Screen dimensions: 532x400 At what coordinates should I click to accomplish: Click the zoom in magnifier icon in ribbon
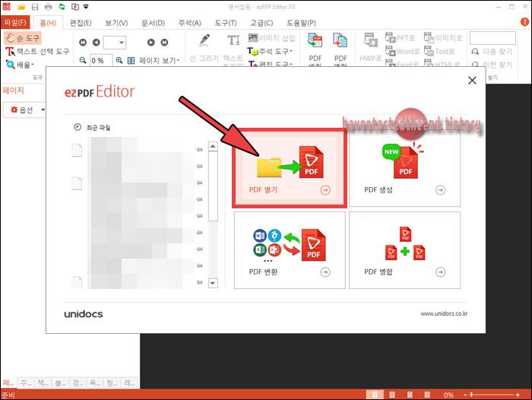pyautogui.click(x=119, y=60)
